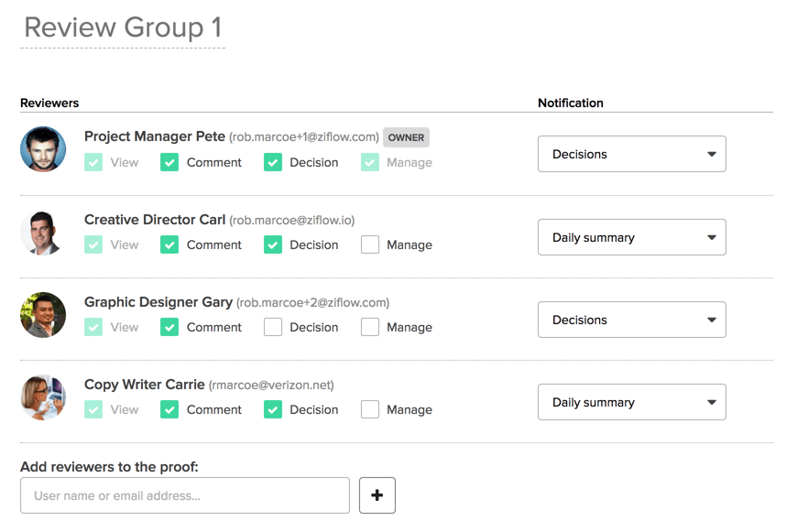Disable Decision permission for Creative Director Carl
The height and width of the screenshot is (532, 797).
tap(272, 244)
